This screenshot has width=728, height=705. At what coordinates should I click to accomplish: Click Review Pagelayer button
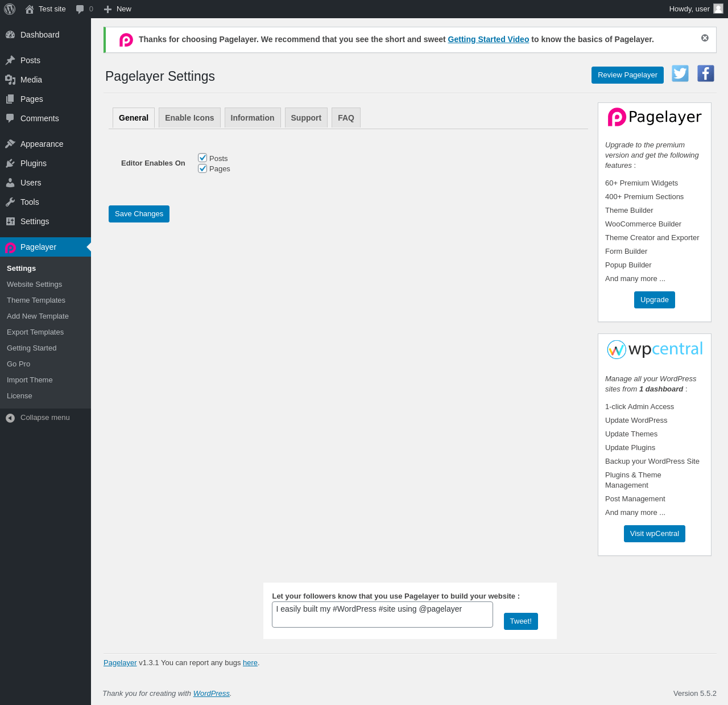pyautogui.click(x=627, y=75)
